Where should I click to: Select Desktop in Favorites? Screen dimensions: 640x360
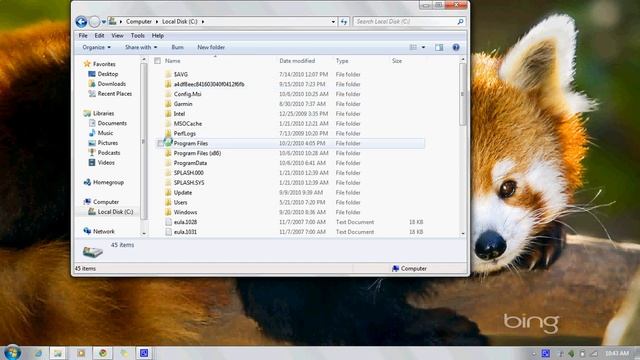click(x=107, y=74)
